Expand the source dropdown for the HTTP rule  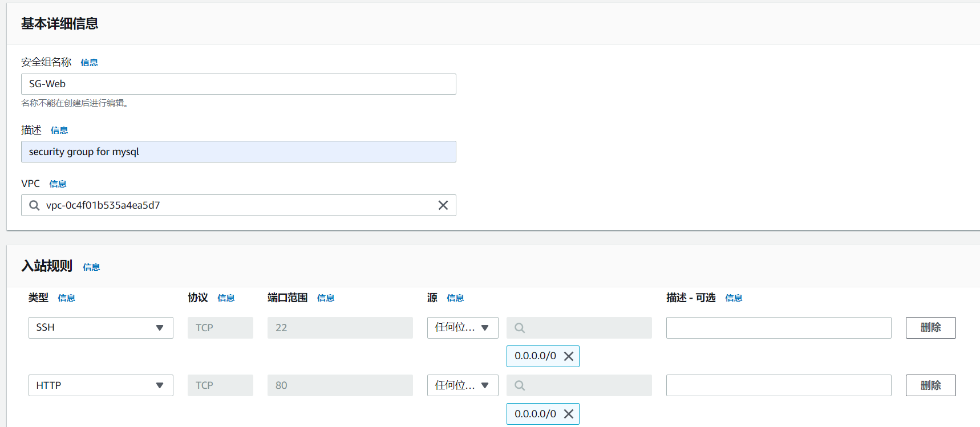pyautogui.click(x=463, y=385)
